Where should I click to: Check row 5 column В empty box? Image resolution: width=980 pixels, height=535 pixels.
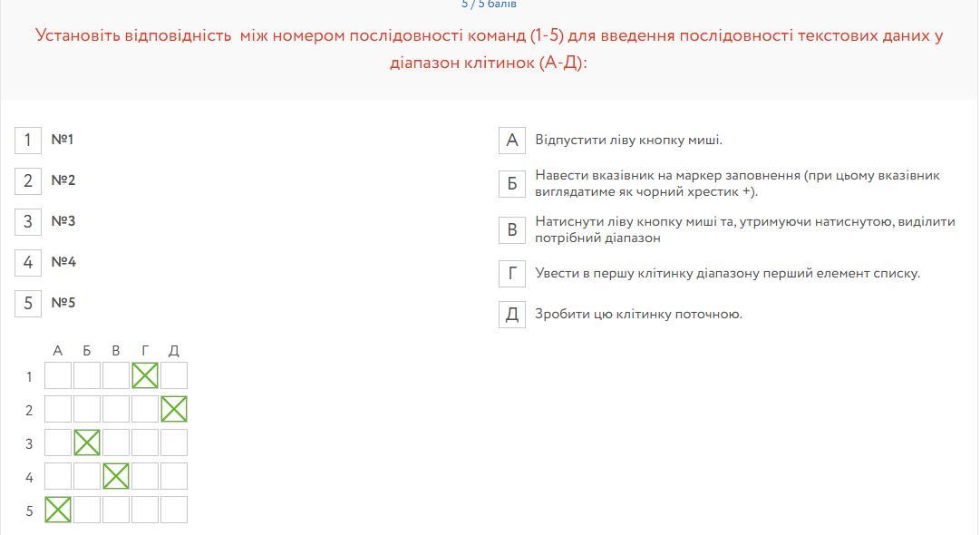coord(116,510)
